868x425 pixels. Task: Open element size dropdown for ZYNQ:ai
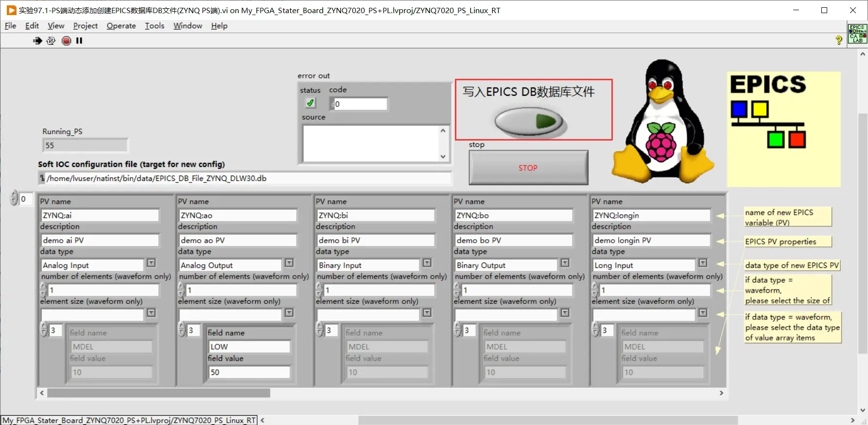point(151,313)
